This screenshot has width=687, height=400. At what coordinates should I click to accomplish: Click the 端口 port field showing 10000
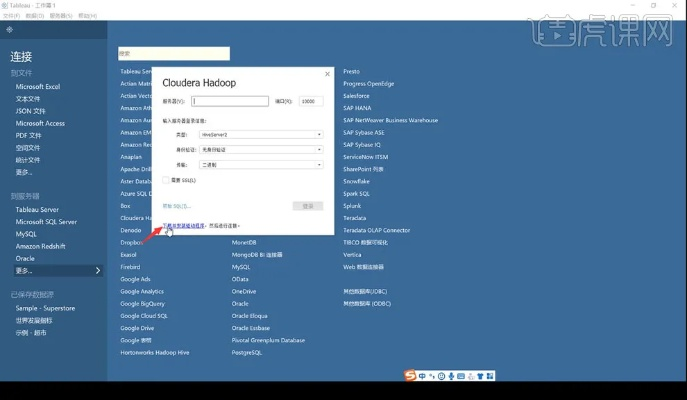point(311,101)
